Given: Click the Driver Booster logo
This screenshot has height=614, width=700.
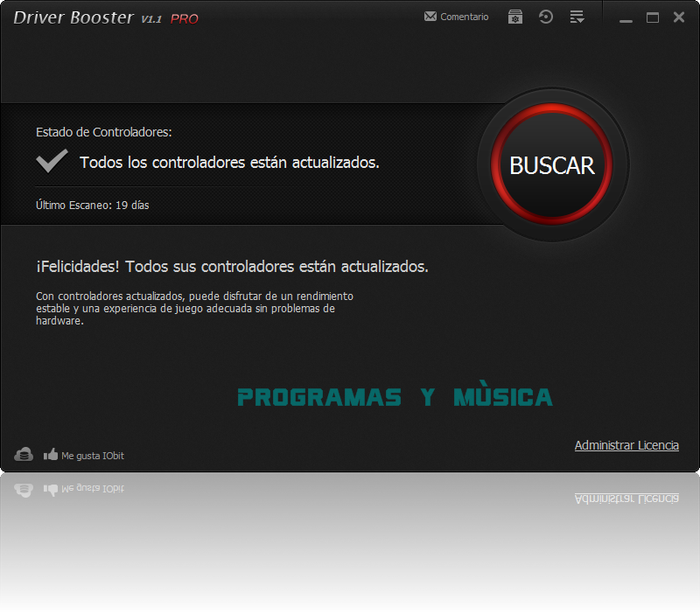Looking at the screenshot, I should click(x=74, y=17).
